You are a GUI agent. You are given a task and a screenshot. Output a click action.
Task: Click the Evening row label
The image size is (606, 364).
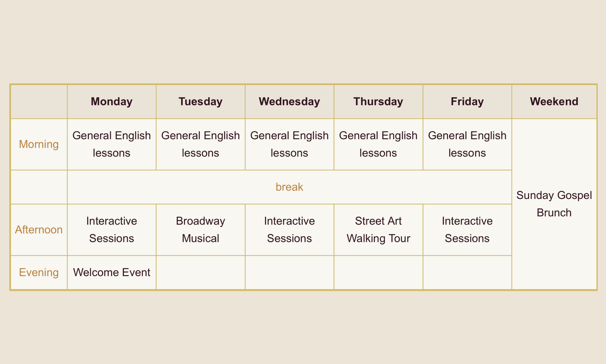[x=39, y=272]
